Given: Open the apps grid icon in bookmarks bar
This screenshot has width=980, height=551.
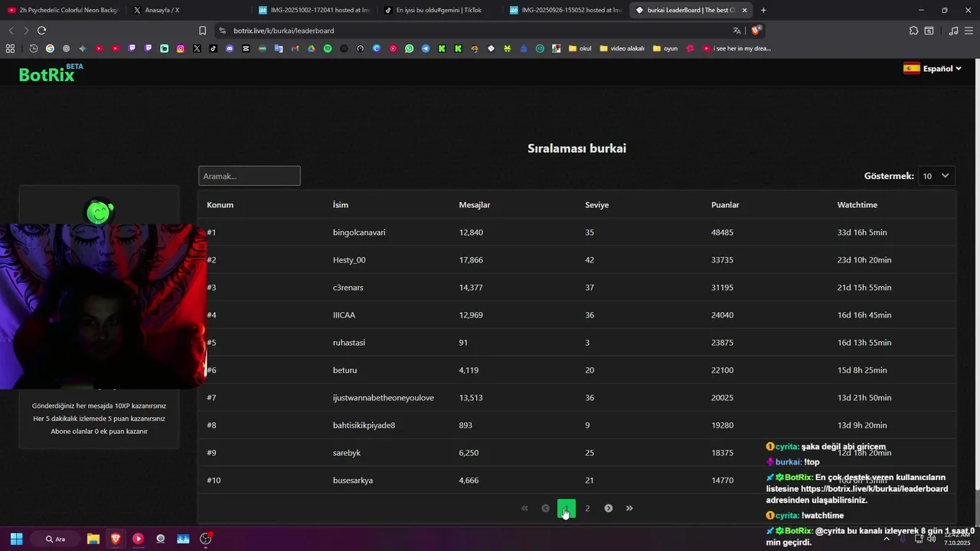Looking at the screenshot, I should tap(10, 48).
